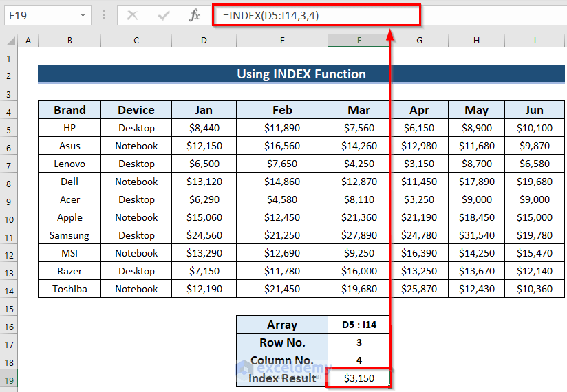
Task: Click Asus's Feb value $16,560
Action: pyautogui.click(x=282, y=146)
